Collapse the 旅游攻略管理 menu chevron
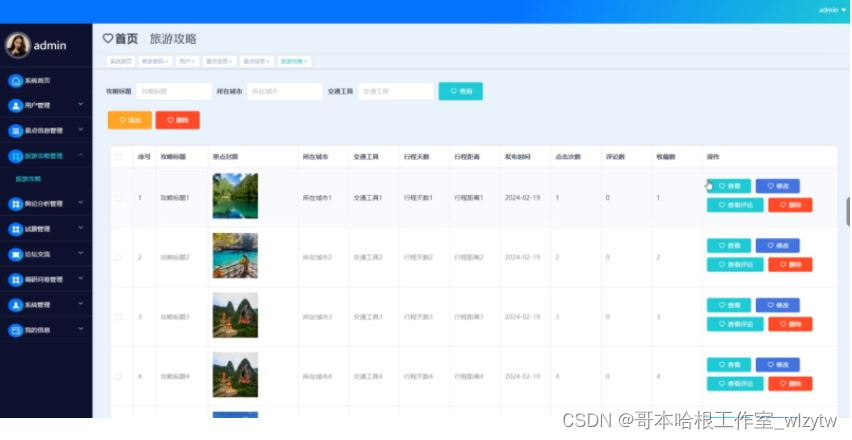Image resolution: width=852 pixels, height=440 pixels. pyautogui.click(x=81, y=155)
